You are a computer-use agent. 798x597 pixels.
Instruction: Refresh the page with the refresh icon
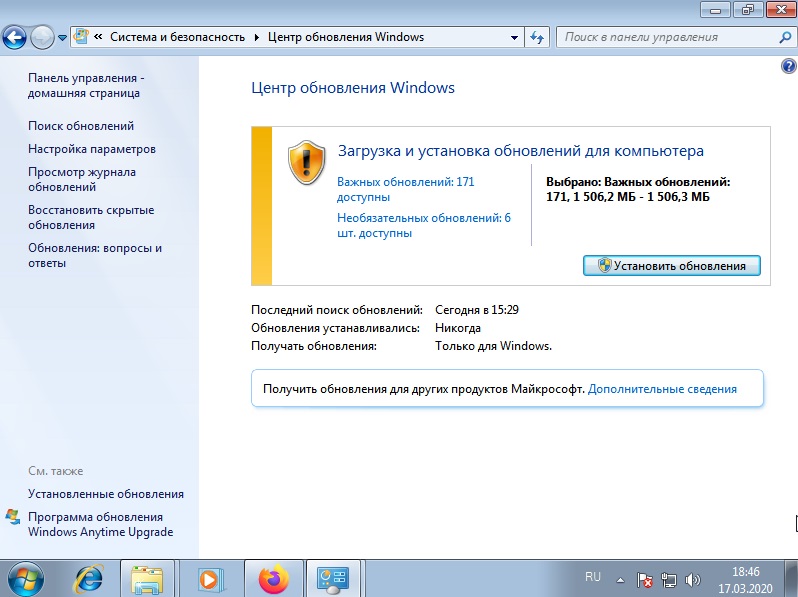pos(537,38)
